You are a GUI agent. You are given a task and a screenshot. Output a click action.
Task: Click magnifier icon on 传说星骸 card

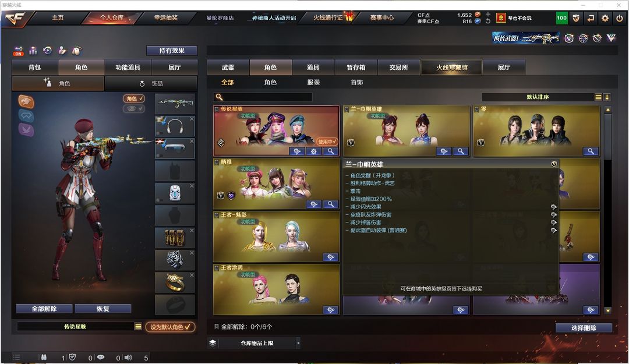click(x=331, y=151)
